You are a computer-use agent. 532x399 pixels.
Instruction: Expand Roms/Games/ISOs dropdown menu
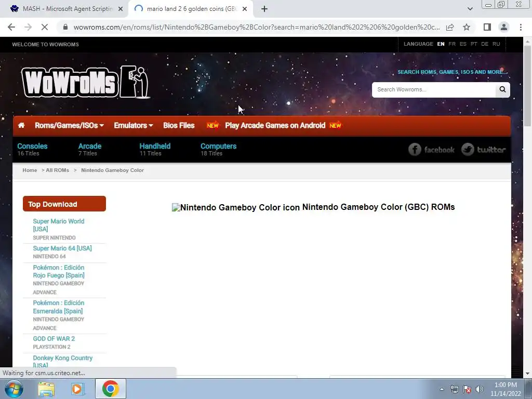point(69,126)
